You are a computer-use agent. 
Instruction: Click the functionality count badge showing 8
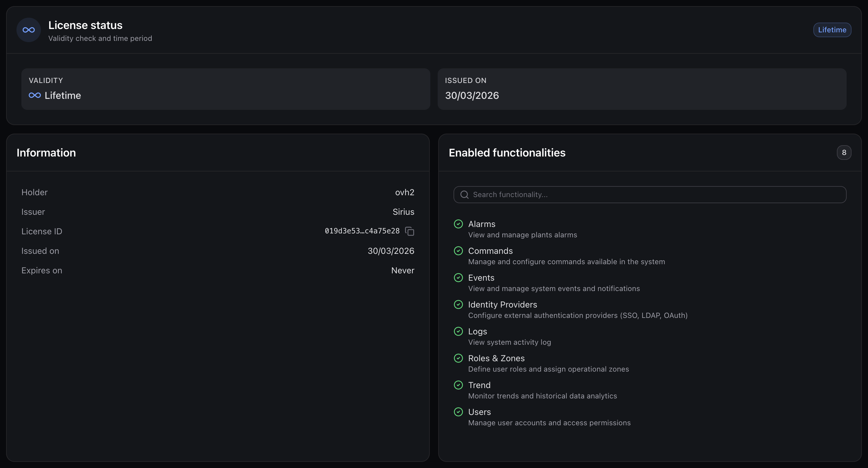pos(844,153)
